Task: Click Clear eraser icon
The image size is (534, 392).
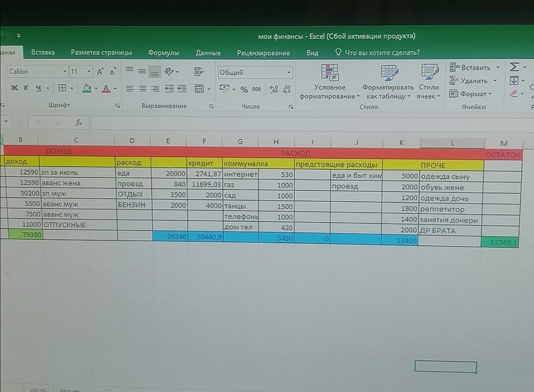Action: 514,93
